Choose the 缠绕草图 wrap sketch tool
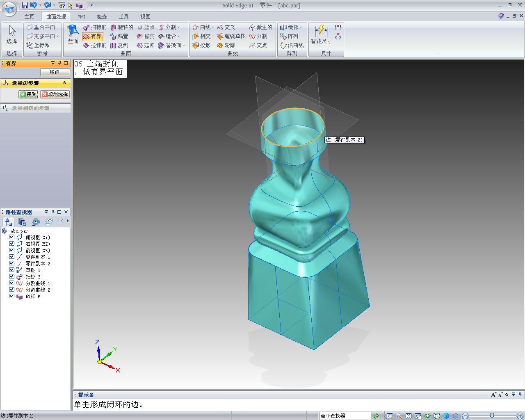The width and height of the screenshot is (525, 420). click(231, 36)
